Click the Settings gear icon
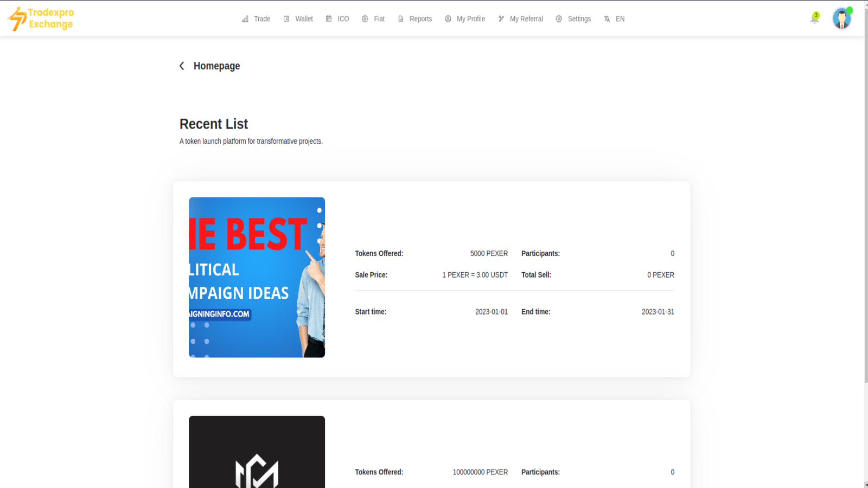Image resolution: width=868 pixels, height=488 pixels. (558, 18)
